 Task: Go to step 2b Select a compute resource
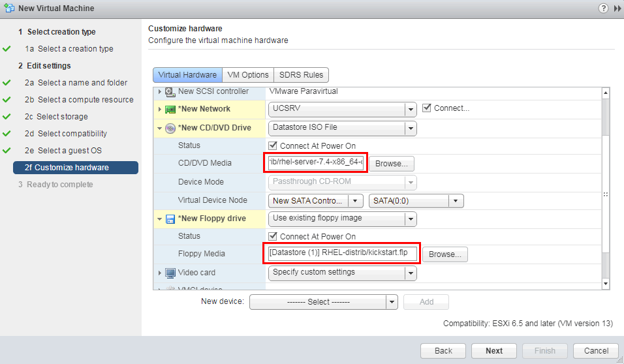pyautogui.click(x=79, y=100)
